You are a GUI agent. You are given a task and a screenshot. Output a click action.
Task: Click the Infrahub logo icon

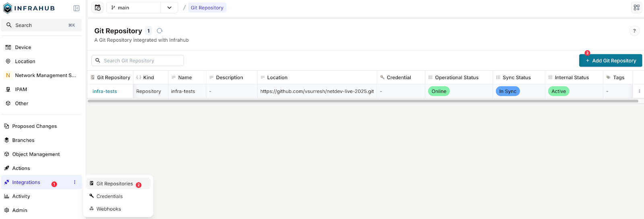coord(8,8)
